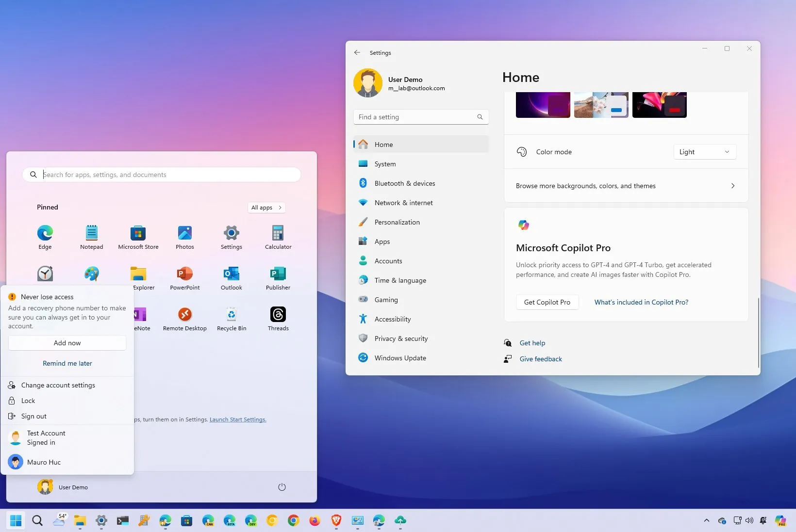Click Start menu search box
Image resolution: width=796 pixels, height=532 pixels.
[x=162, y=175]
